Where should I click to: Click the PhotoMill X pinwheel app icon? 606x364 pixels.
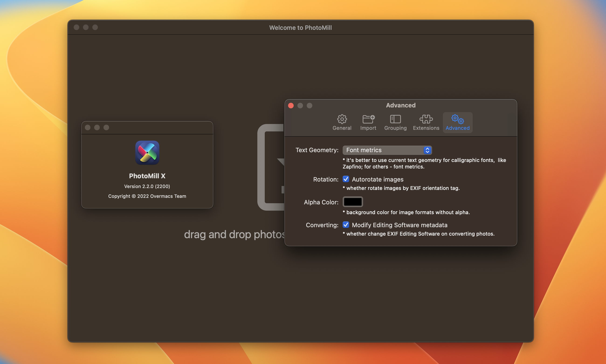click(x=147, y=153)
